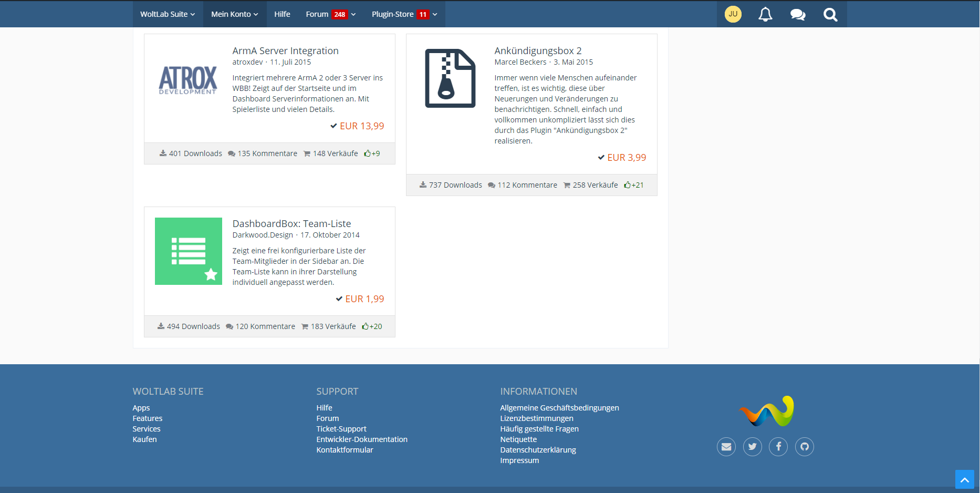Open the ArmA Server Integration plugin title
Viewport: 980px width, 493px height.
point(285,51)
